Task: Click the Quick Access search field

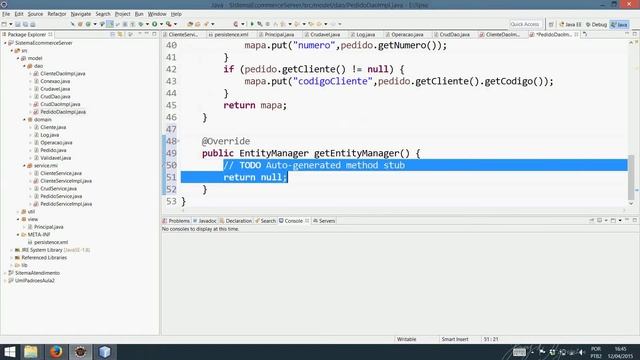Action: click(x=525, y=24)
